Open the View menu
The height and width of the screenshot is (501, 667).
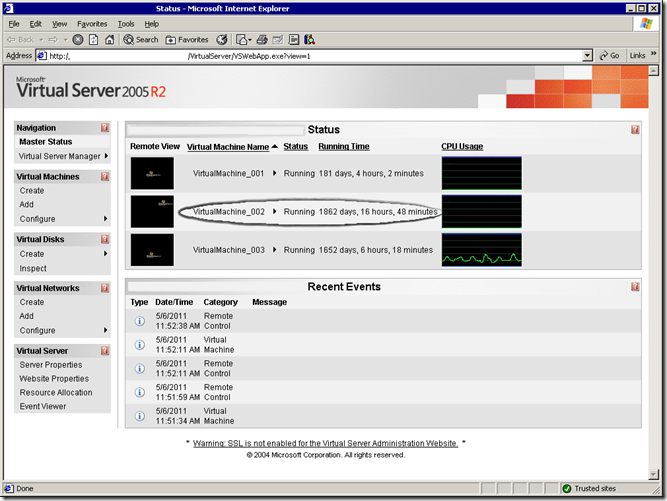coord(60,23)
